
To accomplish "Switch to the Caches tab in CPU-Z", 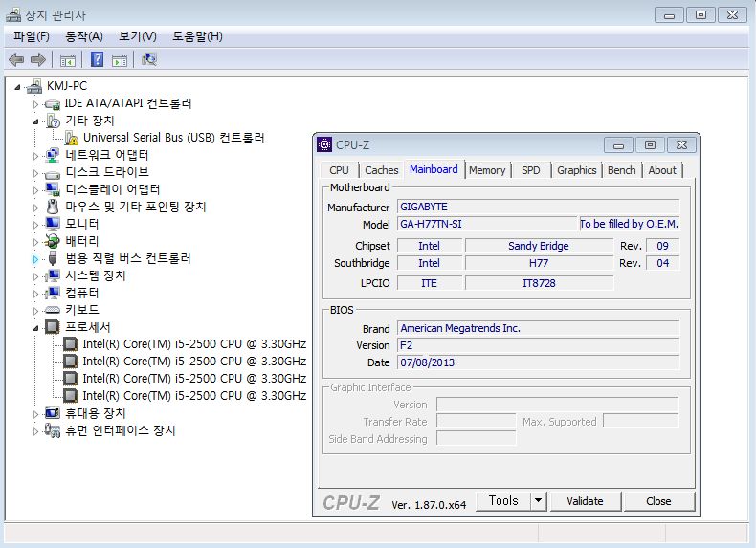I will [382, 170].
